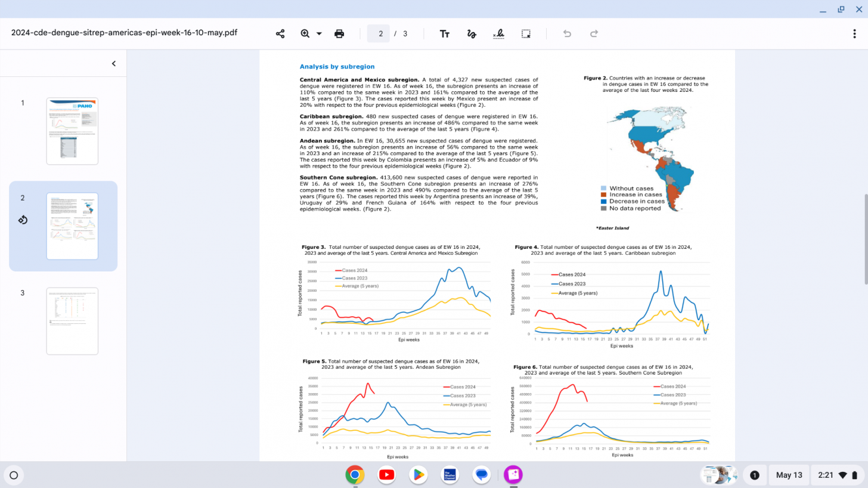Open the three-dot more options menu
Image resolution: width=868 pixels, height=488 pixels.
(x=854, y=33)
